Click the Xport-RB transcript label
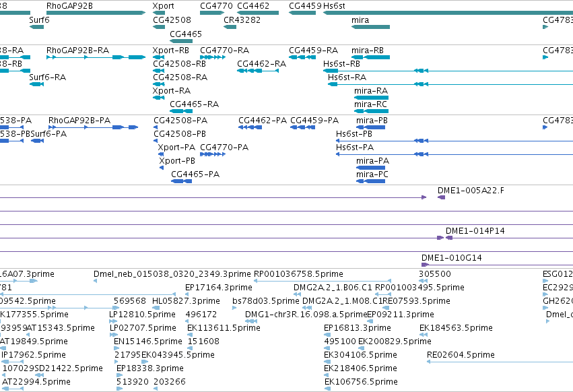 [x=171, y=50]
